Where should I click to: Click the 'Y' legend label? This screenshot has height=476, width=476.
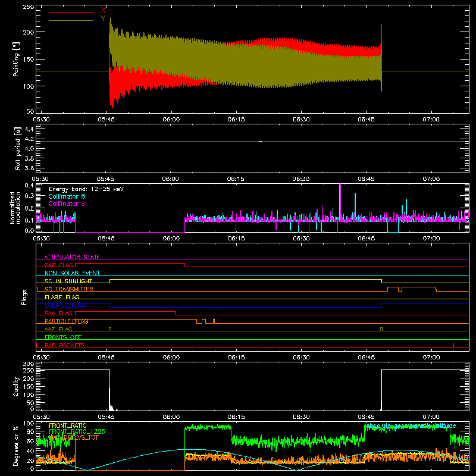pyautogui.click(x=103, y=18)
